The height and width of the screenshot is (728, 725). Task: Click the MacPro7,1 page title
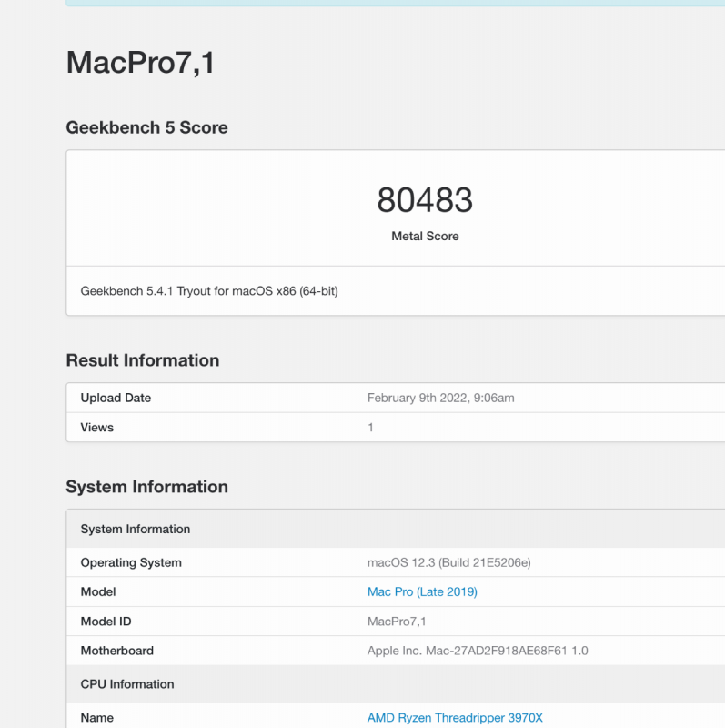pos(141,63)
